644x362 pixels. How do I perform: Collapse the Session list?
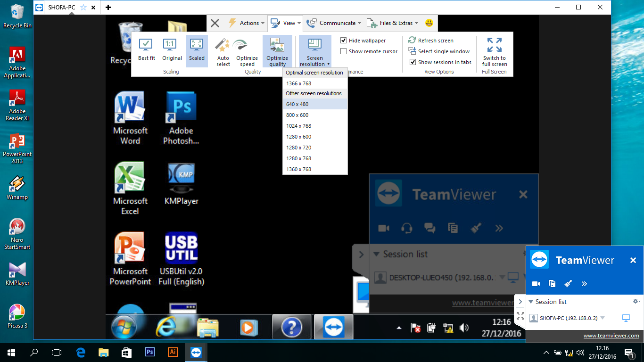point(376,254)
